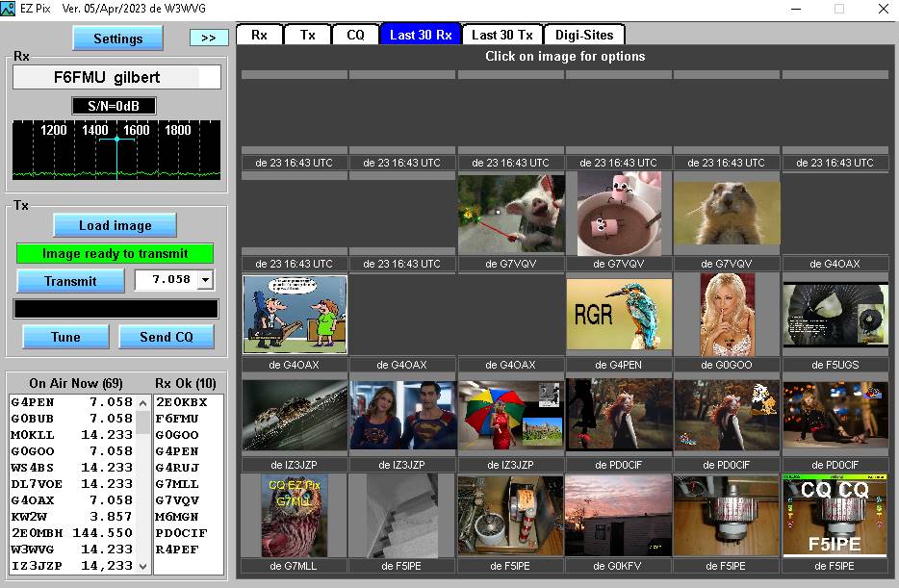899x588 pixels.
Task: Open the CQ tab
Action: click(355, 35)
